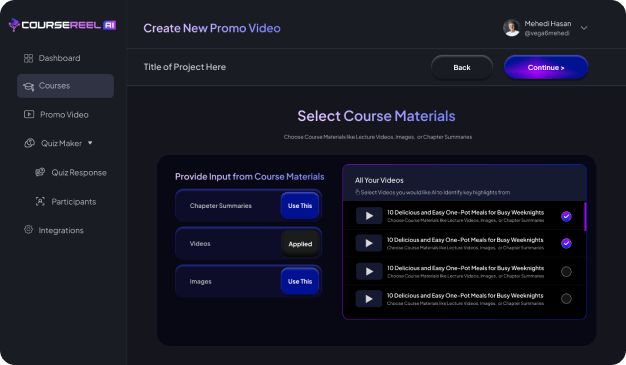Screen dimensions: 626x365
Task: Click the Participants icon
Action: 40,201
